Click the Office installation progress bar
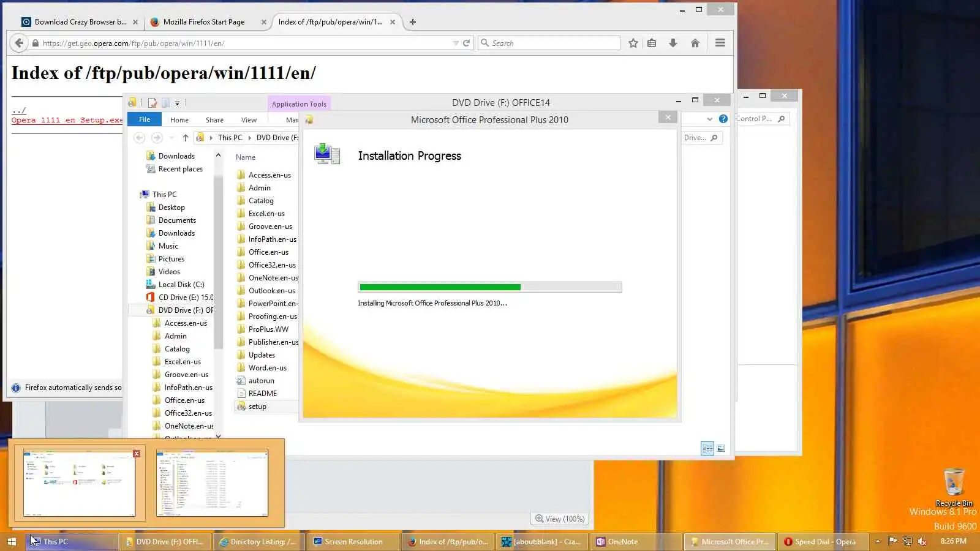This screenshot has width=980, height=551. pyautogui.click(x=490, y=287)
